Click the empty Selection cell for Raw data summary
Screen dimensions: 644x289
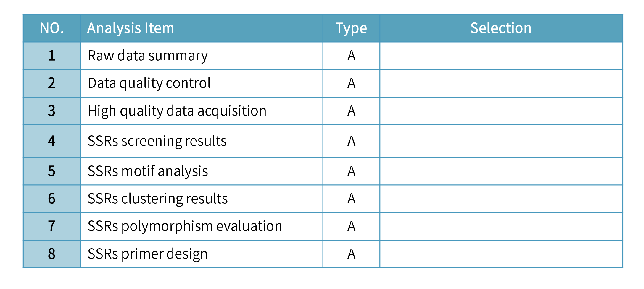click(501, 56)
